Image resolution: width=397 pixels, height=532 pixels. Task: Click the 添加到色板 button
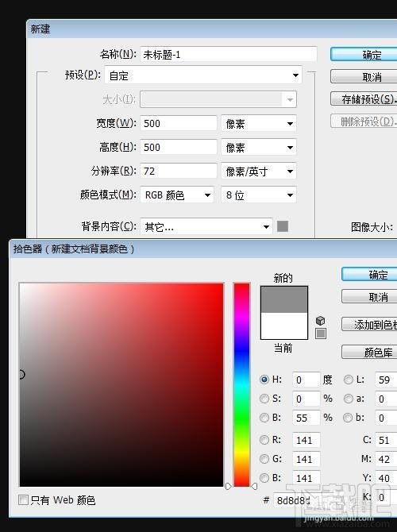click(369, 325)
